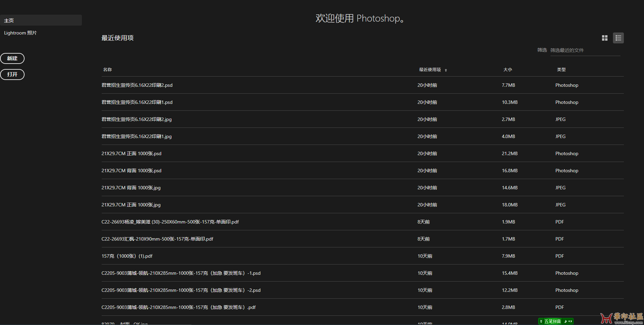Click JPEG type in 印刷2.jpg row

tap(560, 119)
